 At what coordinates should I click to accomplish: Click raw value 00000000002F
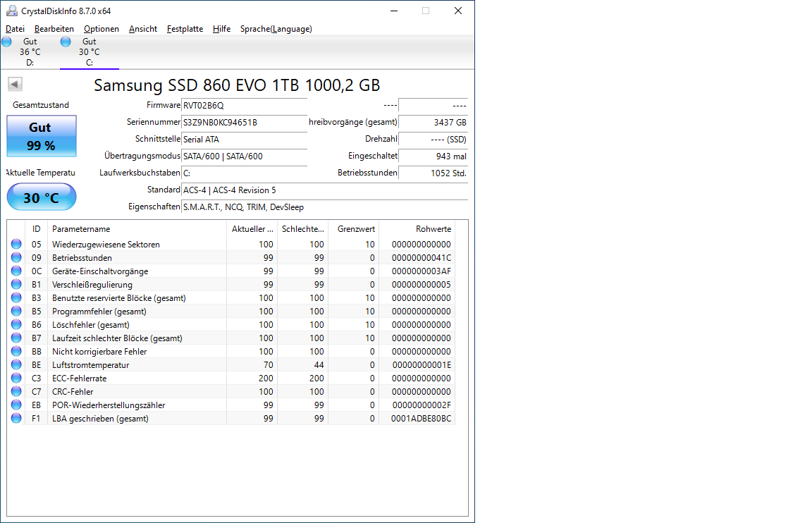[422, 405]
